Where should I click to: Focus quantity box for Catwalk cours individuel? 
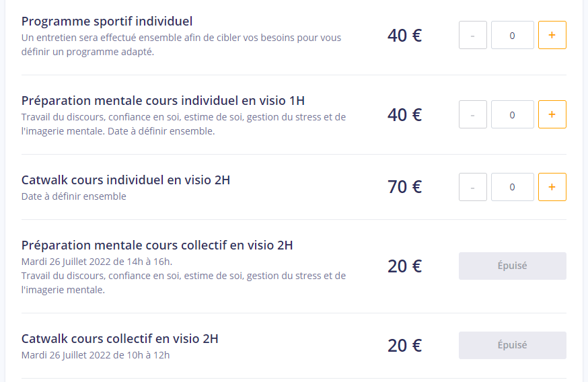(x=513, y=187)
